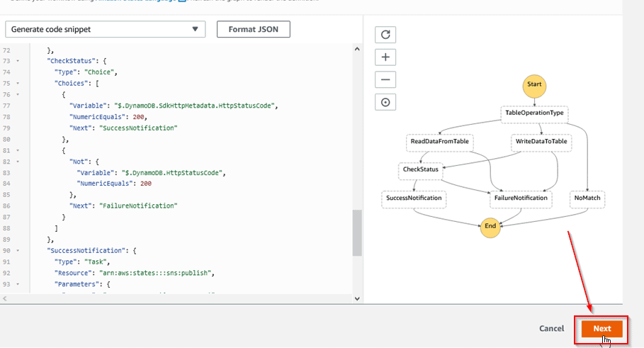This screenshot has width=644, height=348.
Task: Select the End node in the graph
Action: click(490, 227)
